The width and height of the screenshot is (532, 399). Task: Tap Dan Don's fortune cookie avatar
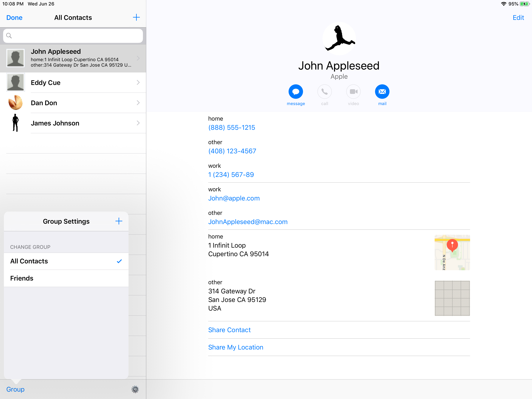[x=15, y=102]
